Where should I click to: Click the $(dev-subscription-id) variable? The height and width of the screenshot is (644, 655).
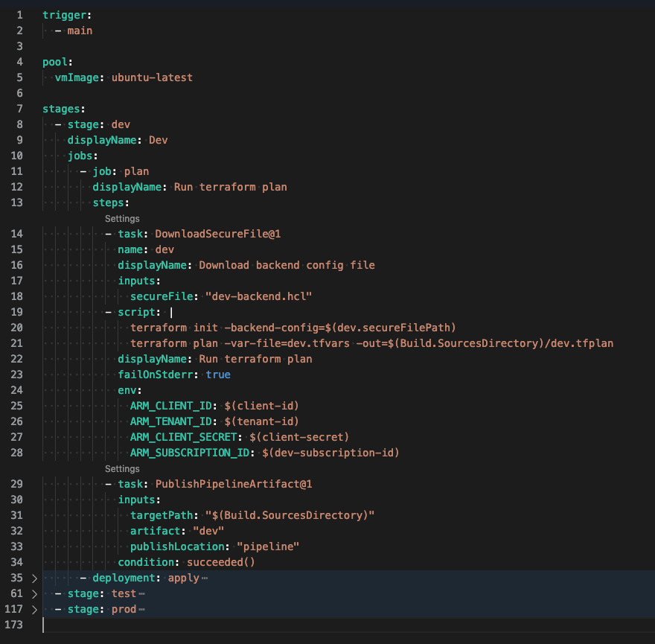pos(330,453)
